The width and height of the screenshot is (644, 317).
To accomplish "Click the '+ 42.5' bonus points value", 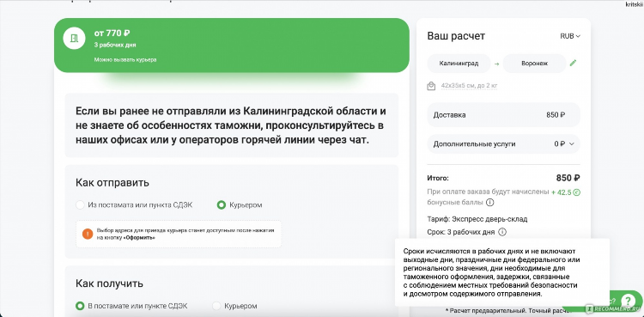I will pos(562,192).
